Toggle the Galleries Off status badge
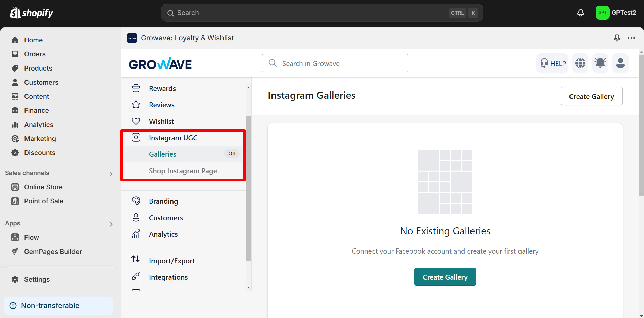 point(232,154)
